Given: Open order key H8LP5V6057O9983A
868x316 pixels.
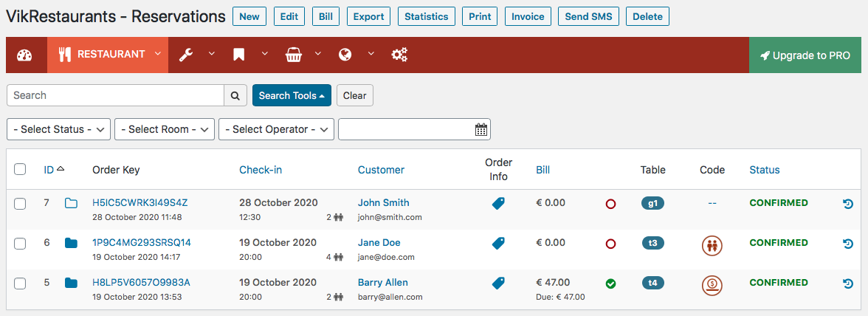Looking at the screenshot, I should [x=141, y=283].
